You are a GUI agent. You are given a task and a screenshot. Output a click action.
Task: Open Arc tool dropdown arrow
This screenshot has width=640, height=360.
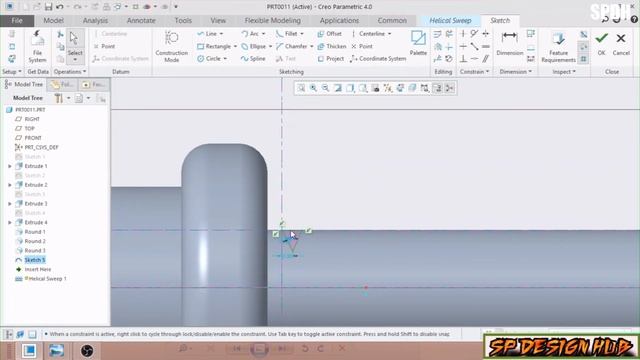263,33
